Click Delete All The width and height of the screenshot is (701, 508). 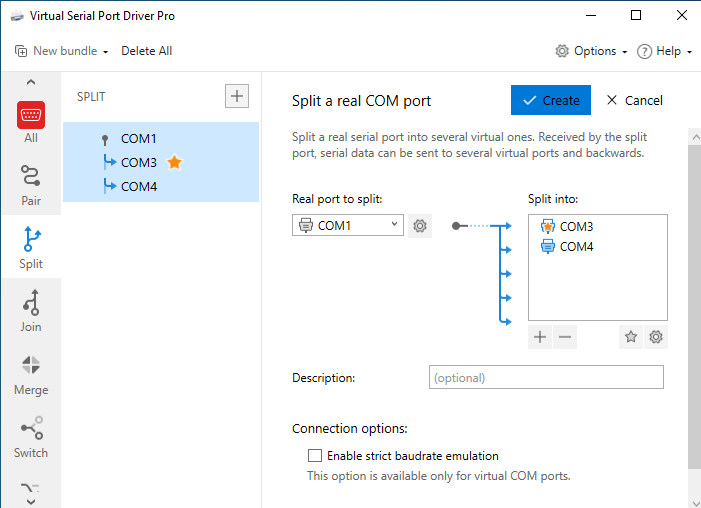(147, 51)
